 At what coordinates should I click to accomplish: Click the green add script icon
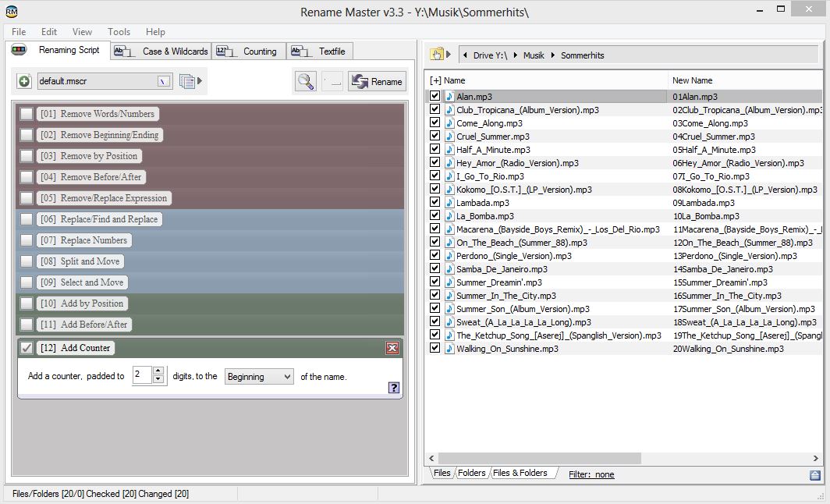click(x=24, y=81)
